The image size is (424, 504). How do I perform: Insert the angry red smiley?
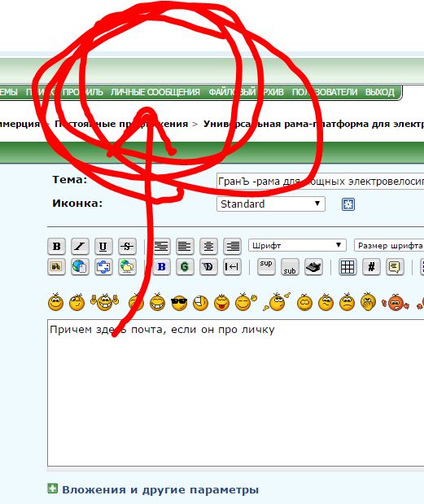click(x=396, y=302)
